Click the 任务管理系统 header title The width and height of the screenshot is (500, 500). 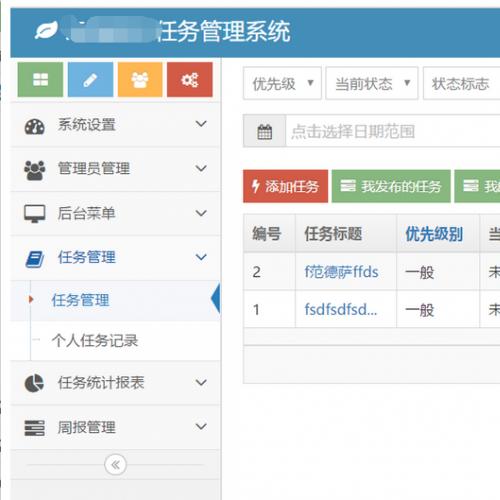(x=224, y=31)
